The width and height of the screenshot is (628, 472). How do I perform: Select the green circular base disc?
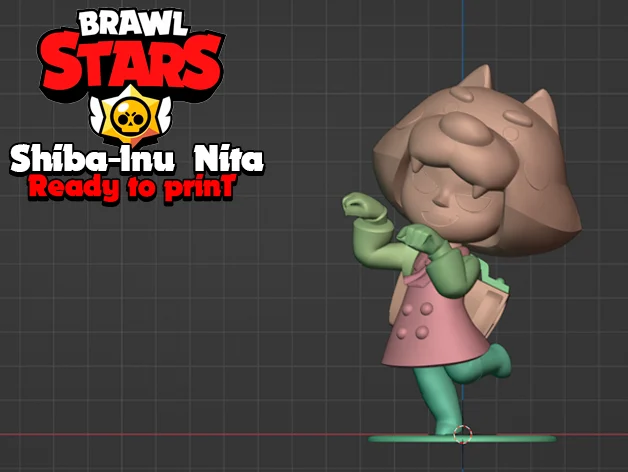click(462, 439)
